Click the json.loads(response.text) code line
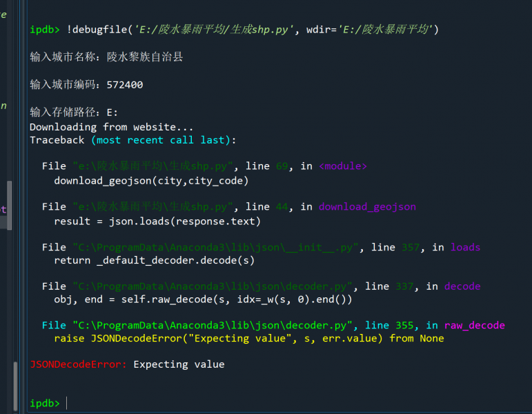Screen dimensions: 532x414 pyautogui.click(x=157, y=221)
